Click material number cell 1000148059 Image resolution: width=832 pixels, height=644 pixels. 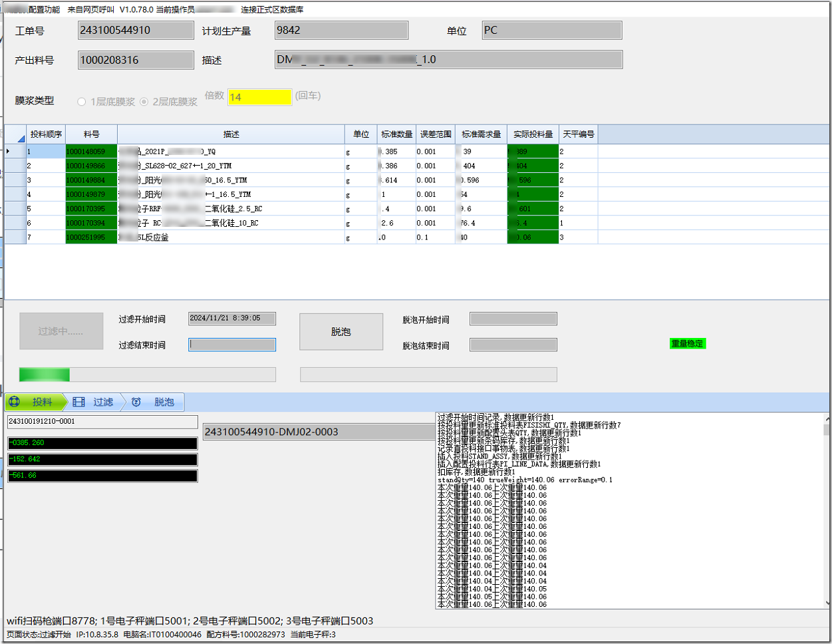tap(91, 152)
